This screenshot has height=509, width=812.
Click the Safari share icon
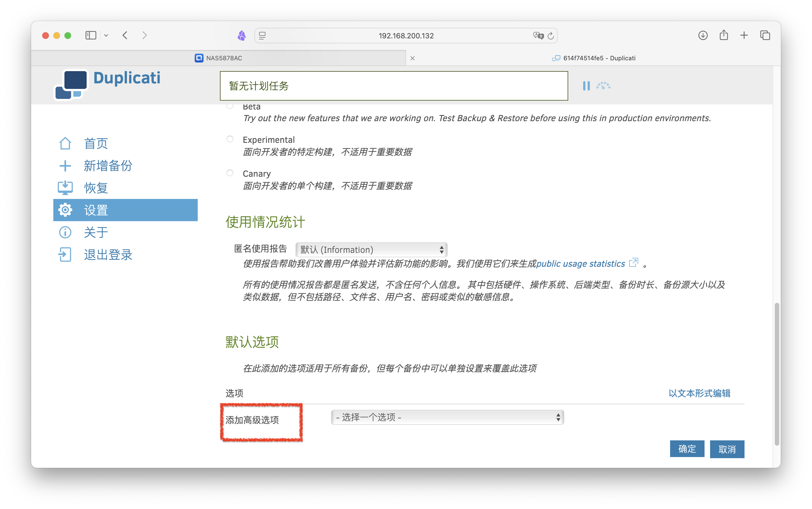click(723, 35)
